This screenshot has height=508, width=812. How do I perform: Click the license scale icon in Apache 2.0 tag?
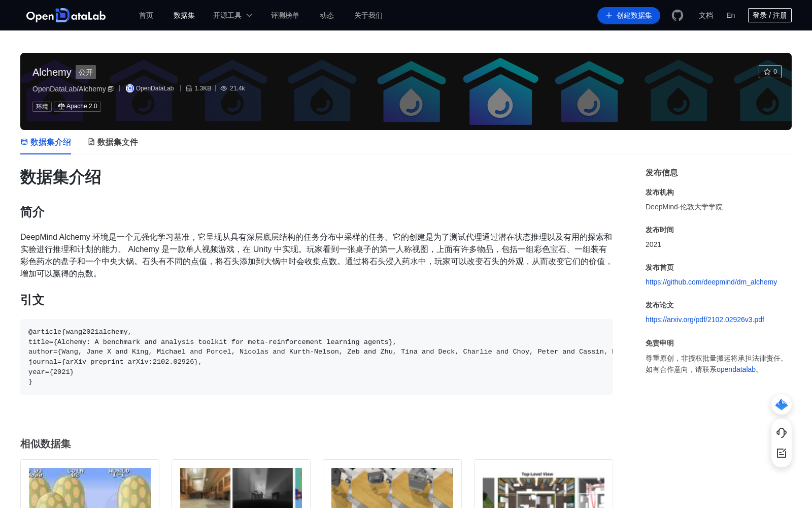tap(61, 106)
